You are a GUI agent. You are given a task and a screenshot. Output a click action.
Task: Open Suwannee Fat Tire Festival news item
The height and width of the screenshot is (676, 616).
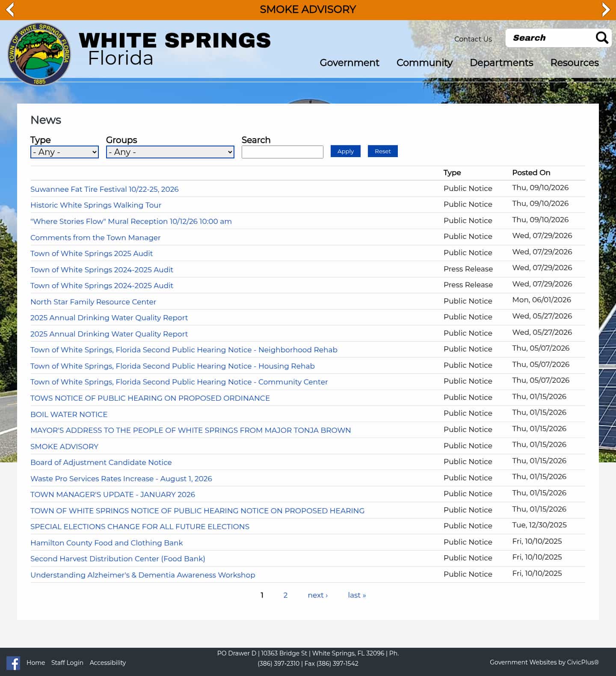click(104, 189)
